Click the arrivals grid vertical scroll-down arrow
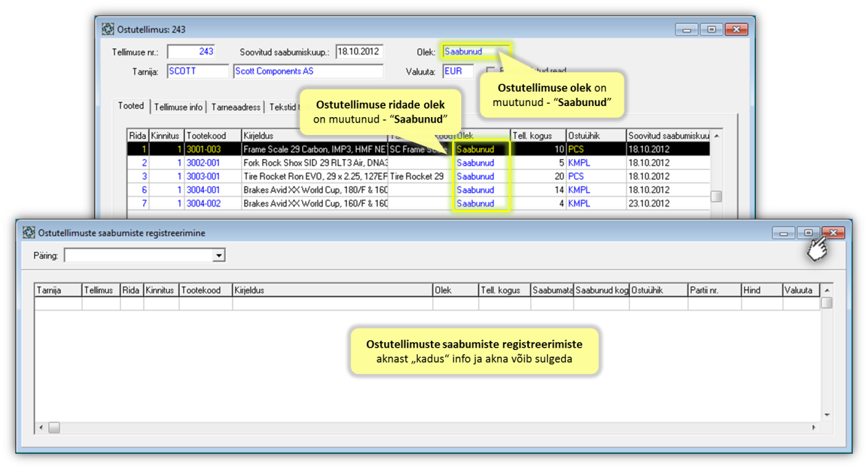Viewport: 868px width, 469px height. pos(827,415)
